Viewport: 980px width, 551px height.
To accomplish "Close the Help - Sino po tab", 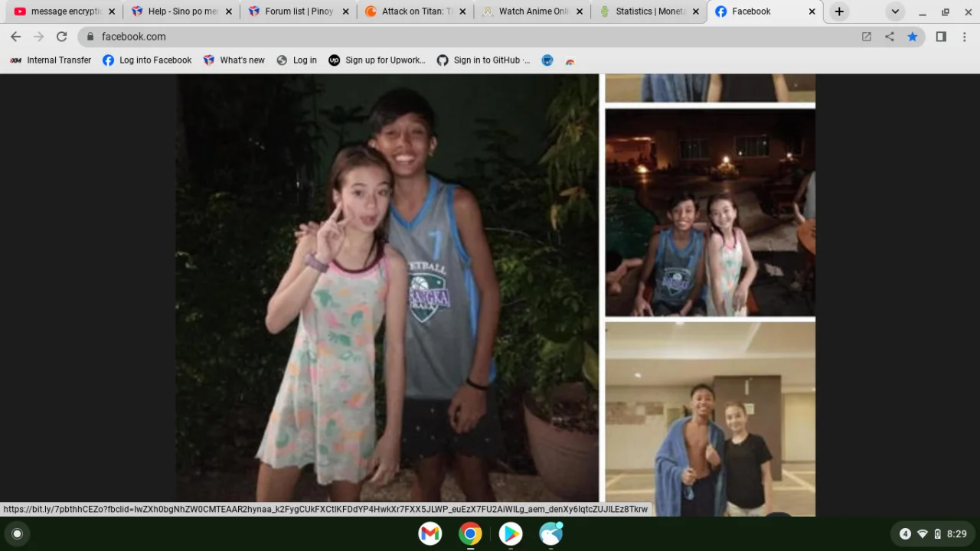I will click(228, 11).
